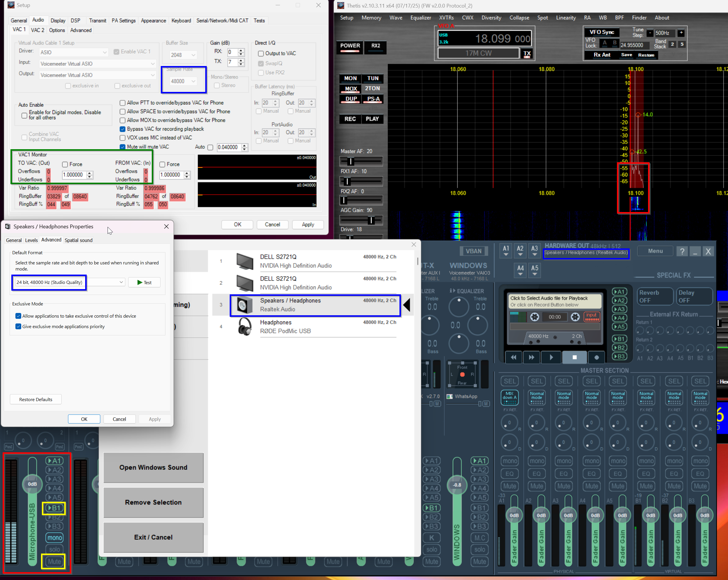The image size is (728, 580).
Task: Click PLAY button in Thetis
Action: click(373, 119)
